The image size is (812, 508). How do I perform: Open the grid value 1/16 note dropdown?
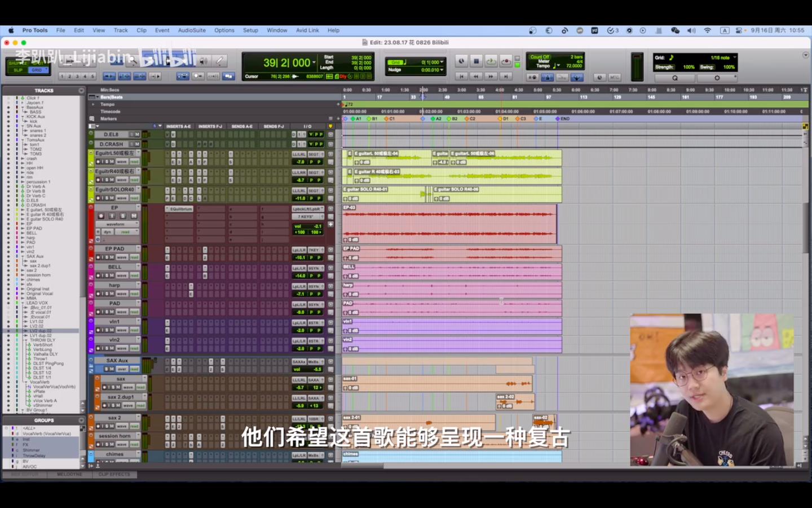(x=735, y=58)
